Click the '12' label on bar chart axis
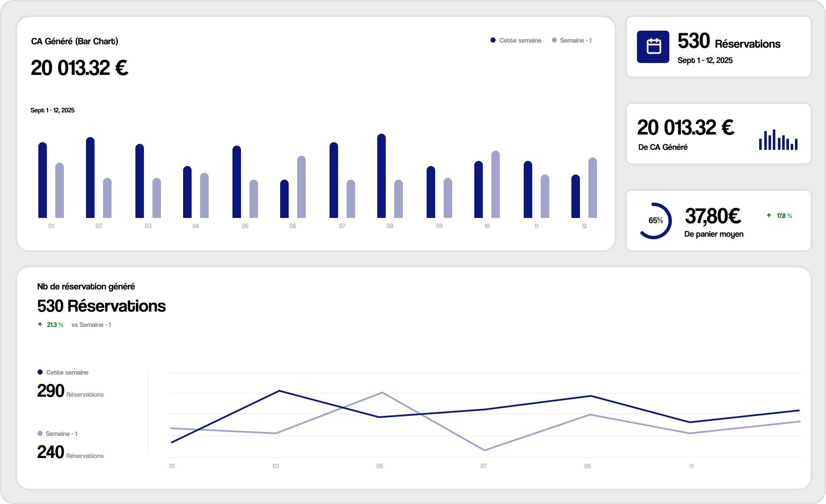Viewport: 826px width, 504px height. pos(584,226)
